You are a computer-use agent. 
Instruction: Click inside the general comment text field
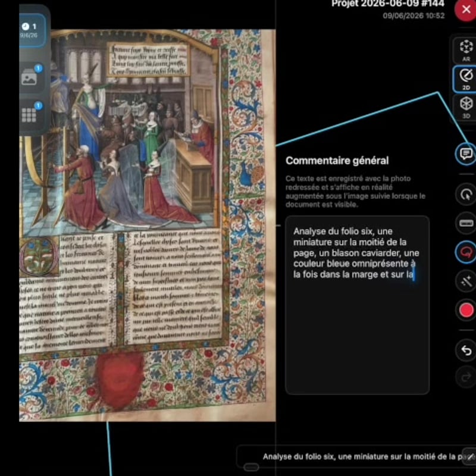[x=357, y=305]
